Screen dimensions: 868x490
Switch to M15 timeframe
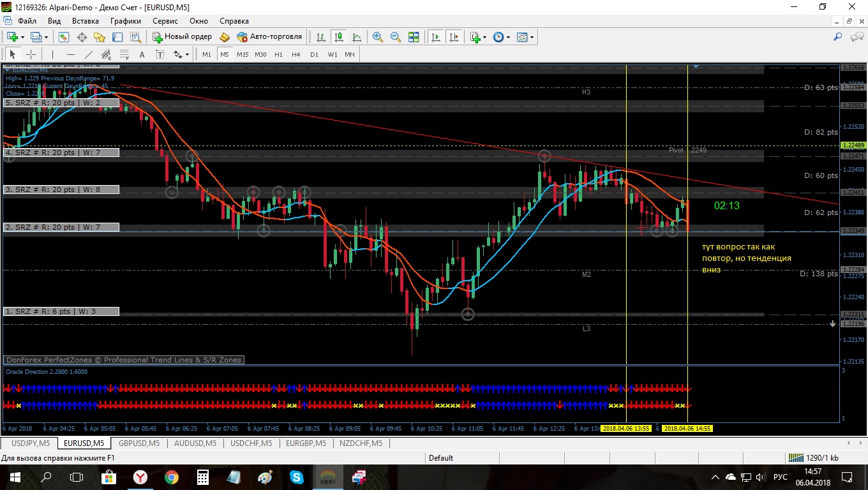pyautogui.click(x=243, y=54)
